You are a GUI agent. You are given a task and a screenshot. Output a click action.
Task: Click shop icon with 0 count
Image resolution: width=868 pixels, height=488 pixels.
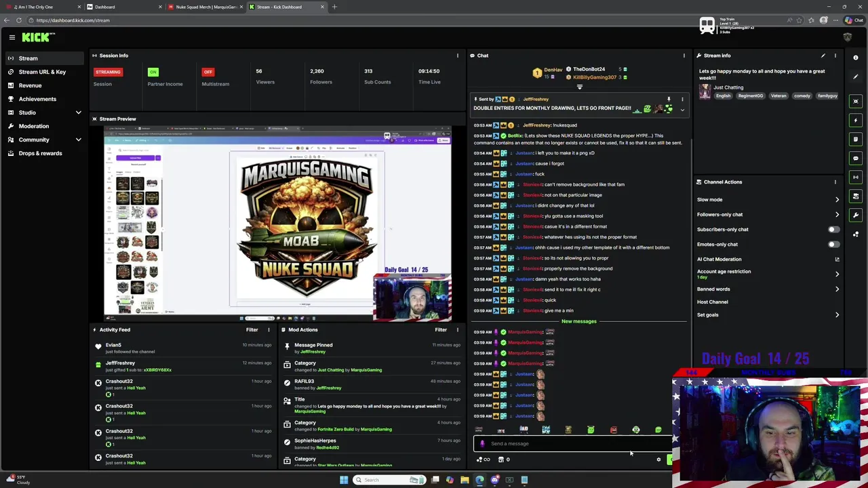pyautogui.click(x=504, y=460)
